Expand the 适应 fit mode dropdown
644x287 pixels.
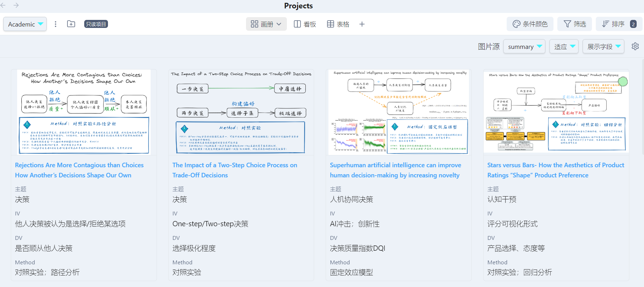coord(564,47)
